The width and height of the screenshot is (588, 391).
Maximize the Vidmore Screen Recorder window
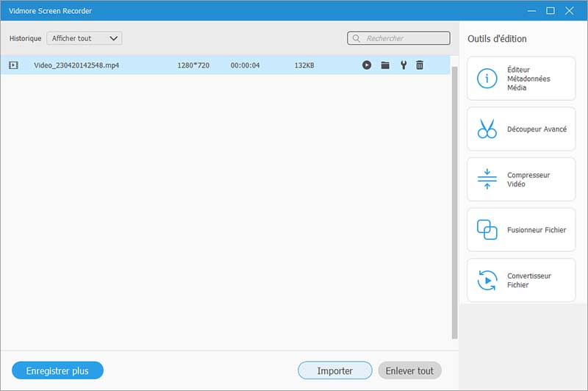(551, 11)
